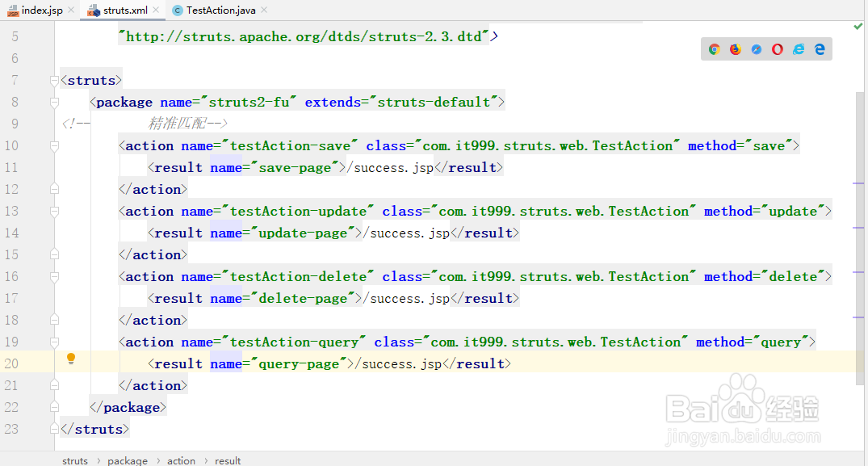Click method="delete" attribute on line 16

[x=765, y=277]
